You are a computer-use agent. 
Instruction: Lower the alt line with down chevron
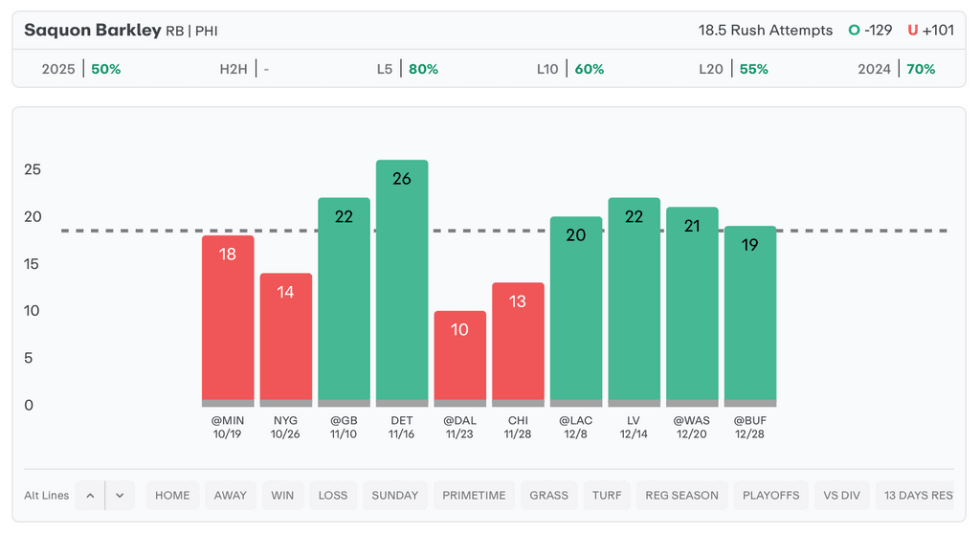click(120, 496)
